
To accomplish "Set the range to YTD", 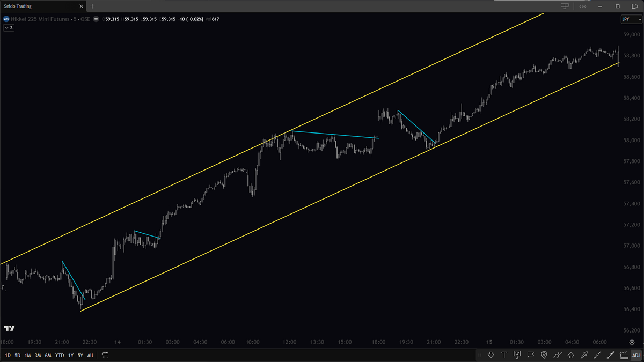I will click(60, 356).
